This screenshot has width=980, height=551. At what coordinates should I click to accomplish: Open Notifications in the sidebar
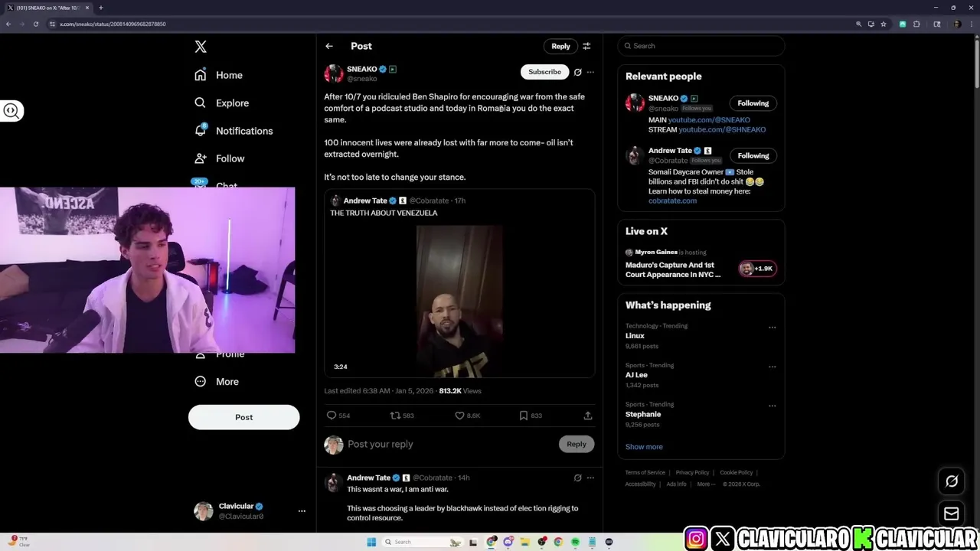[x=234, y=131]
